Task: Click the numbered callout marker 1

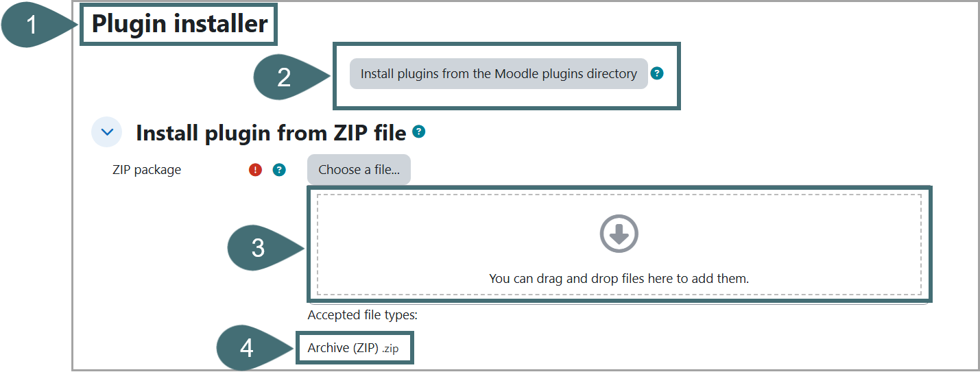Action: tap(31, 25)
